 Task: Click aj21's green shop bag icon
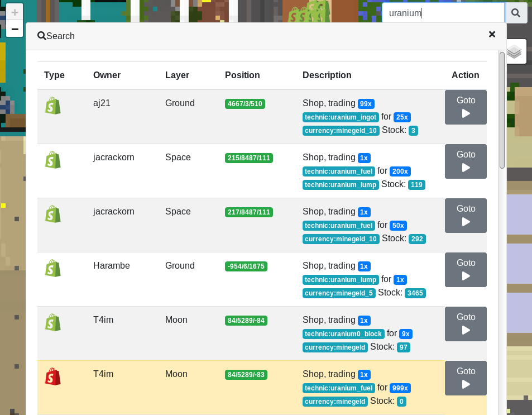(x=52, y=106)
